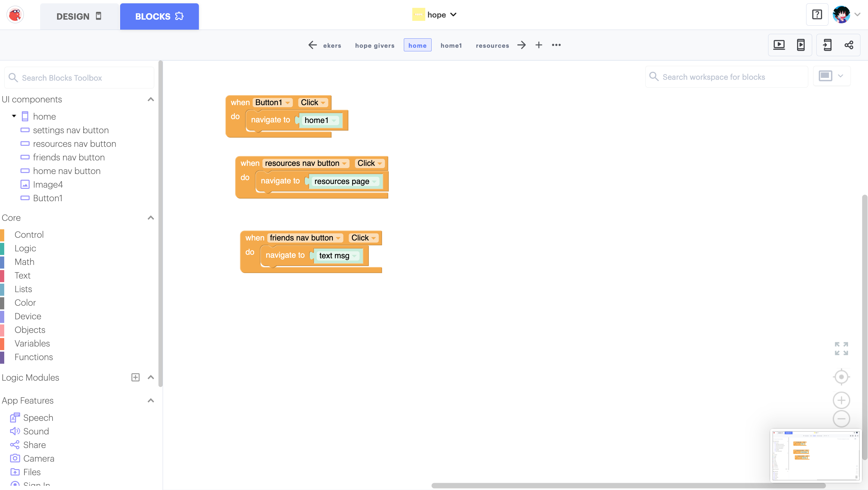Center workspace with the crosshair icon

[x=841, y=377]
